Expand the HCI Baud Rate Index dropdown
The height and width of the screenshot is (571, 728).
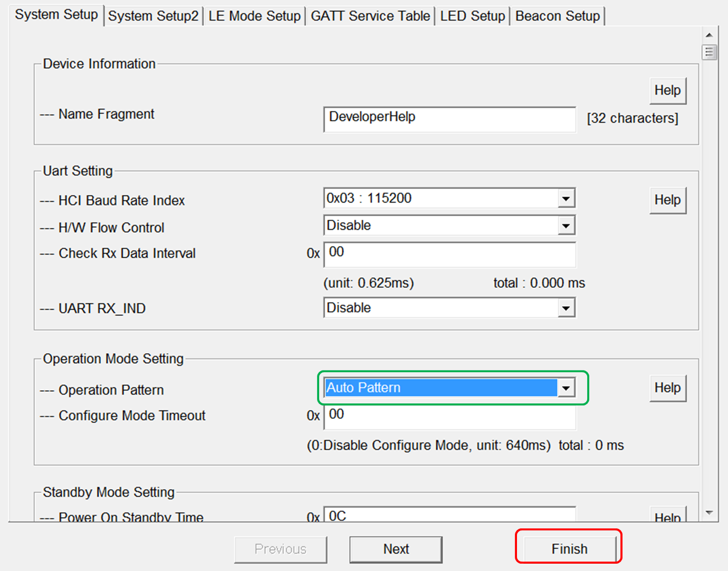[566, 199]
